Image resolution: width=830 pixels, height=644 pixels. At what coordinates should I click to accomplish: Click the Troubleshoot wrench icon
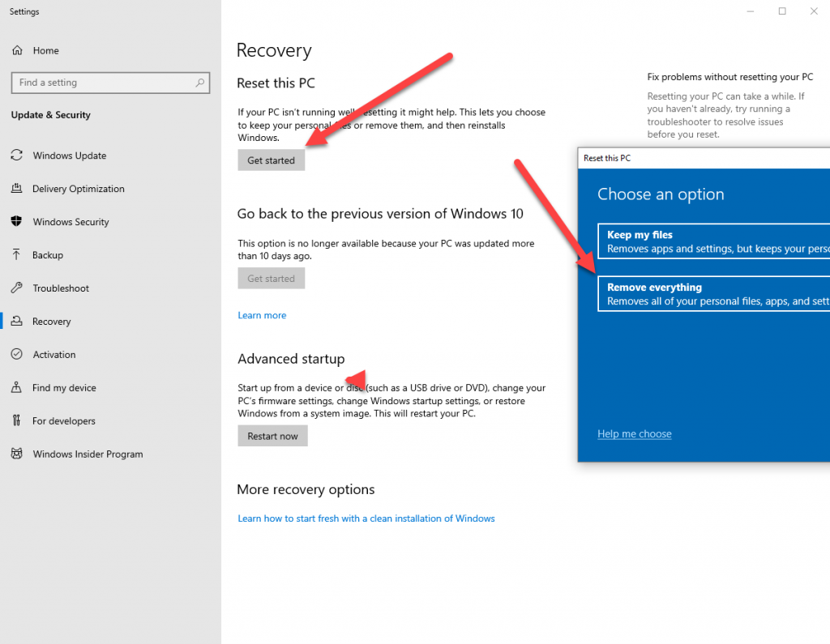tap(17, 288)
